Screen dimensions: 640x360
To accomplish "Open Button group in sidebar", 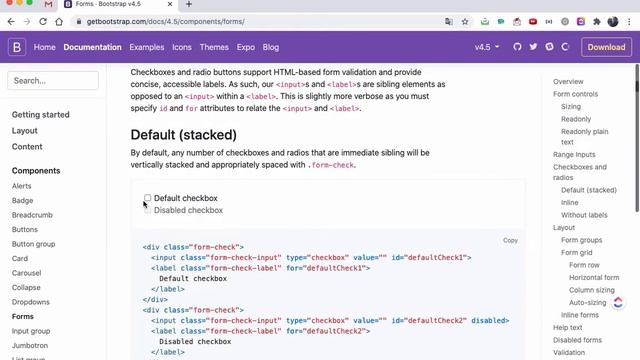I will pos(33,244).
